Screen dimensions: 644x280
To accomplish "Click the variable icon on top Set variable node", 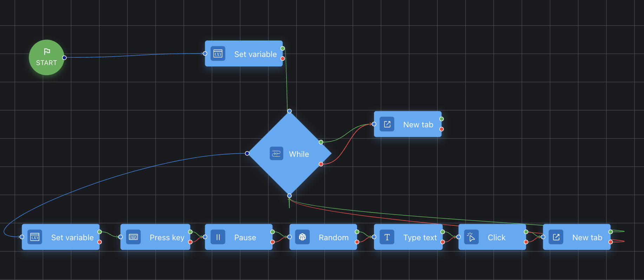I will [218, 54].
